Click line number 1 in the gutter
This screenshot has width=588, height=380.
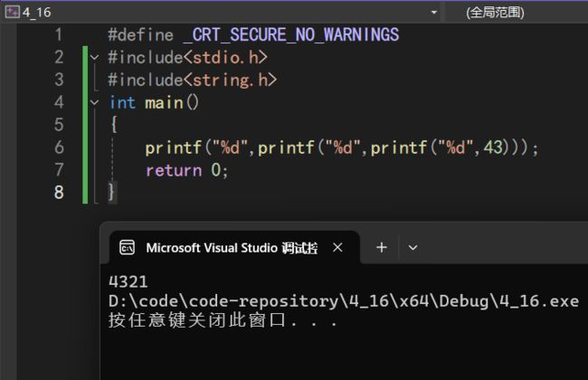click(59, 34)
